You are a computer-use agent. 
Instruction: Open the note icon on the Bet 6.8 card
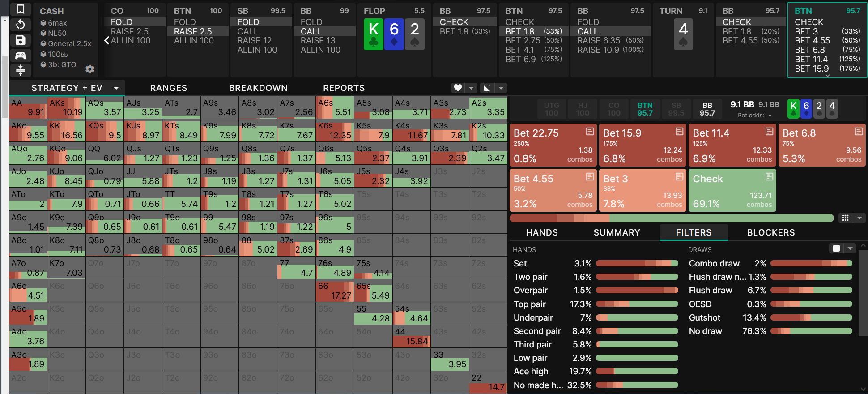(859, 132)
